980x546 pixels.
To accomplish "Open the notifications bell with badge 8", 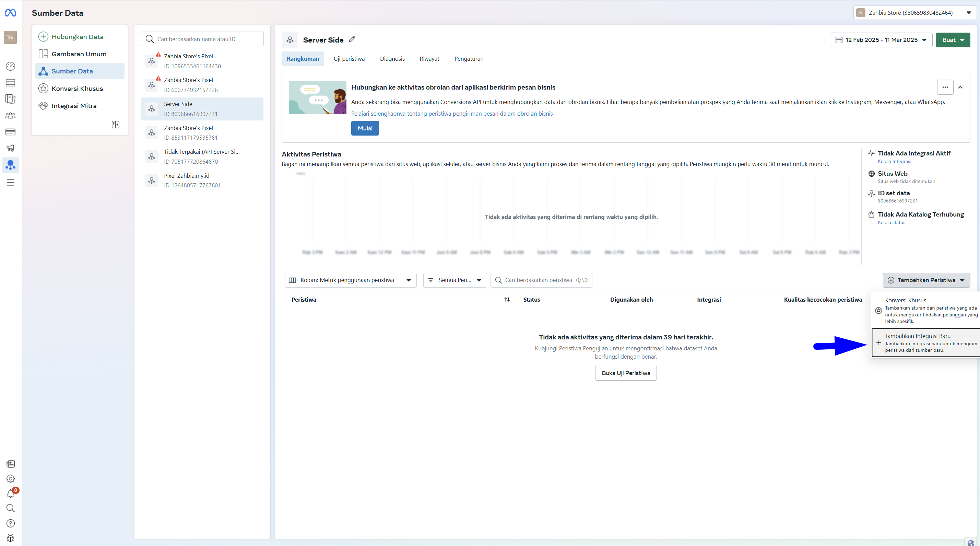I will click(x=11, y=493).
